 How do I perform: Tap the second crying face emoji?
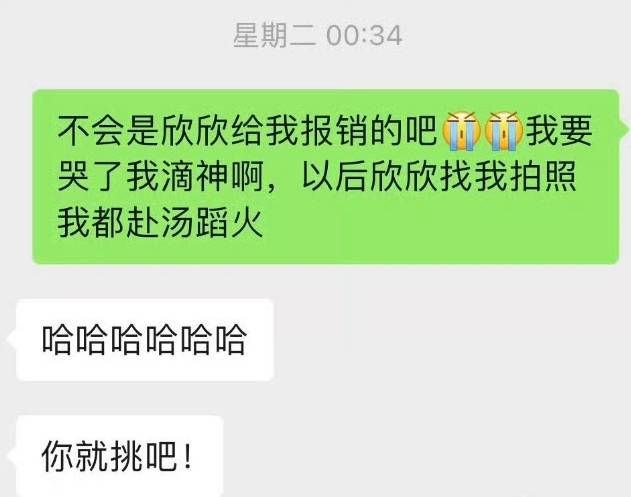[x=504, y=132]
